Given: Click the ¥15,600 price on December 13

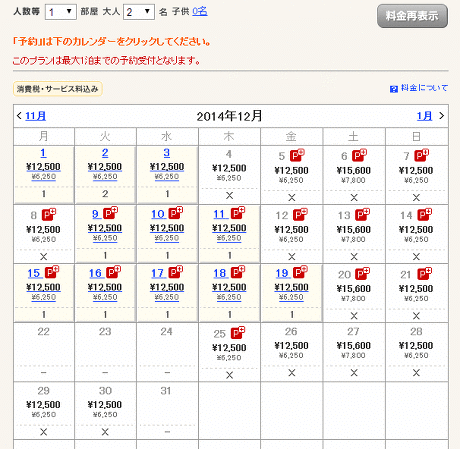Looking at the screenshot, I should tap(354, 230).
